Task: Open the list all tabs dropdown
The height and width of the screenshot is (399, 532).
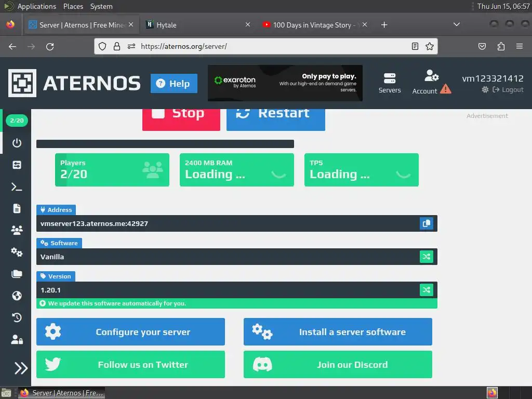Action: point(457,24)
